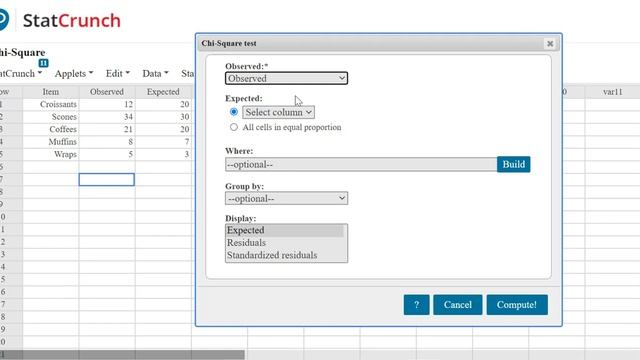Click the horizontal scrollbar at the bottom
Viewport: 640px width, 360px height.
122,355
